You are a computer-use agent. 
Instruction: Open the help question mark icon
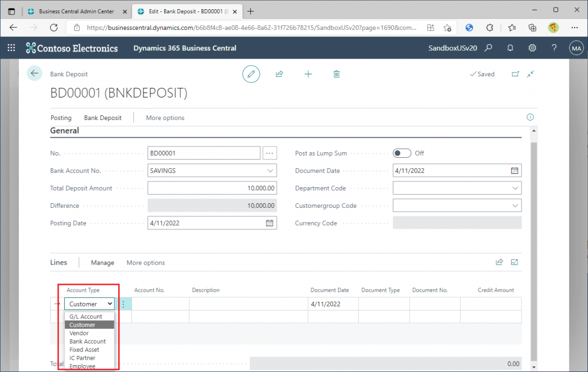click(554, 48)
